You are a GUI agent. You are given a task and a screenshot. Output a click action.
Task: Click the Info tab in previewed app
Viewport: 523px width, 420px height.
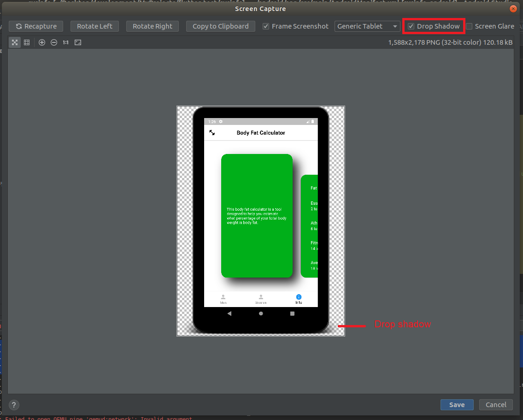pos(299,299)
